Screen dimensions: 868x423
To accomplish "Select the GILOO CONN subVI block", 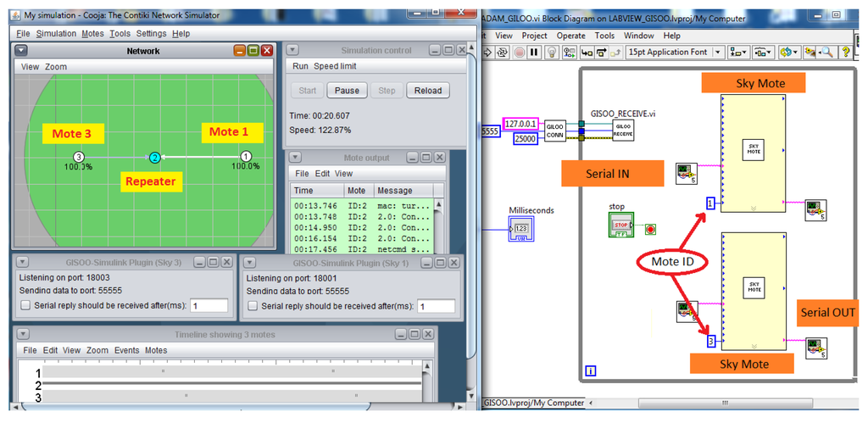I will click(x=555, y=131).
